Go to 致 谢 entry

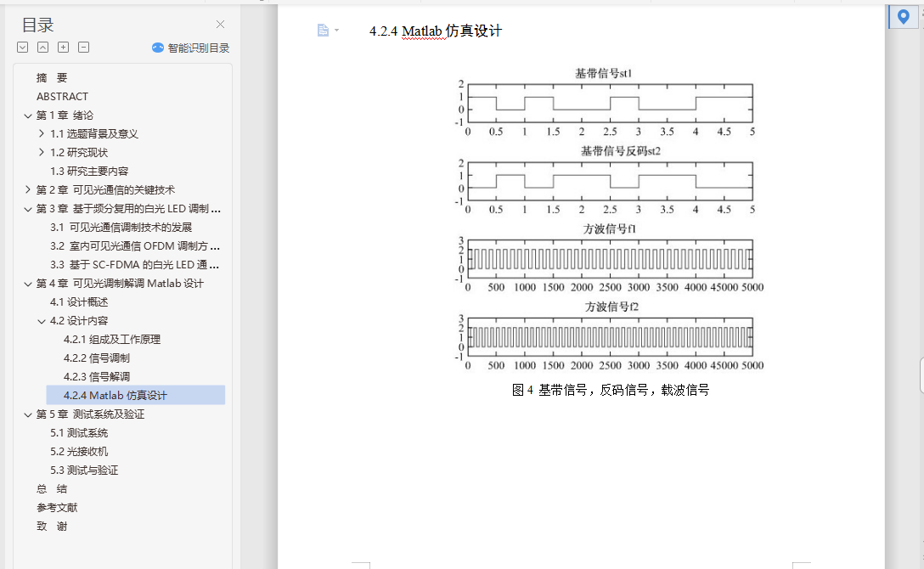(x=52, y=527)
